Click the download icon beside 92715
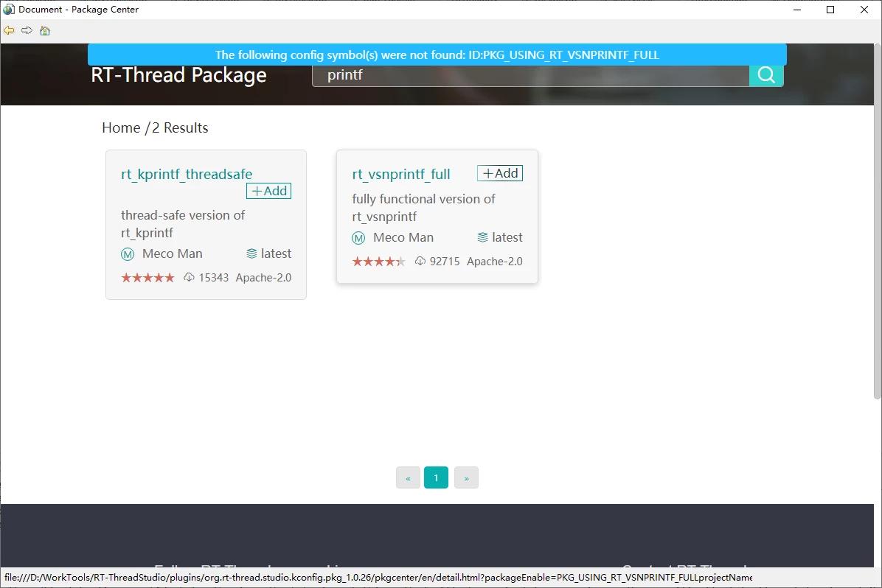The height and width of the screenshot is (588, 882). click(420, 261)
